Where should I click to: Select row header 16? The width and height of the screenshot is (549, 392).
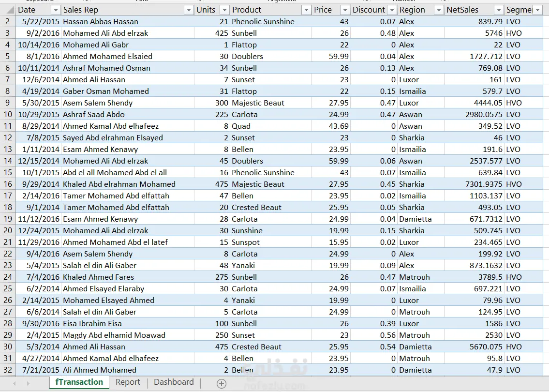tap(8, 184)
